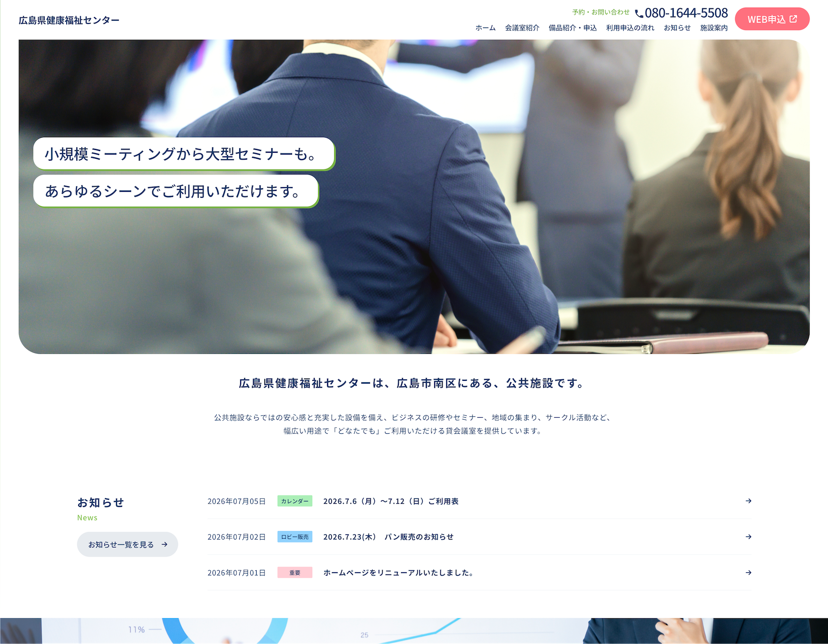Viewport: 828px width, 644px height.
Task: Click the date 2026年07月02日
Action: point(236,537)
